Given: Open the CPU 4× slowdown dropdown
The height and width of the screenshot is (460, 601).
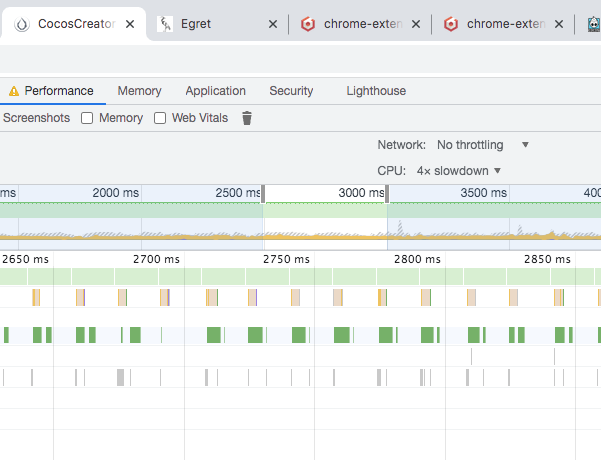Looking at the screenshot, I should click(x=459, y=171).
